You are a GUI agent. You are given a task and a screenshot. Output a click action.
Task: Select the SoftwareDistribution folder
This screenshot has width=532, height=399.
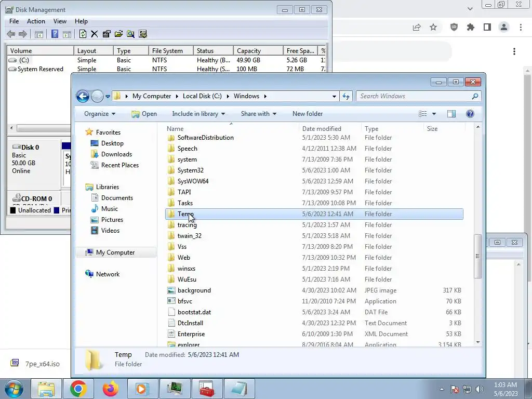point(314,138)
